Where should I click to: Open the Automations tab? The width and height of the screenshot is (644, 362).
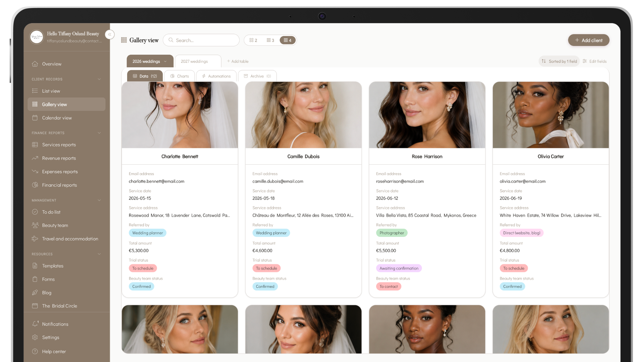(216, 76)
